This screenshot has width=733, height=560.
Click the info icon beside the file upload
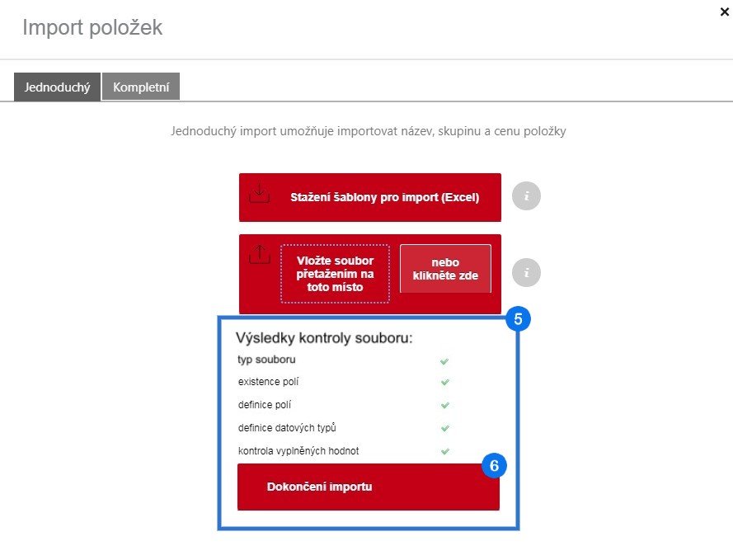tap(526, 271)
